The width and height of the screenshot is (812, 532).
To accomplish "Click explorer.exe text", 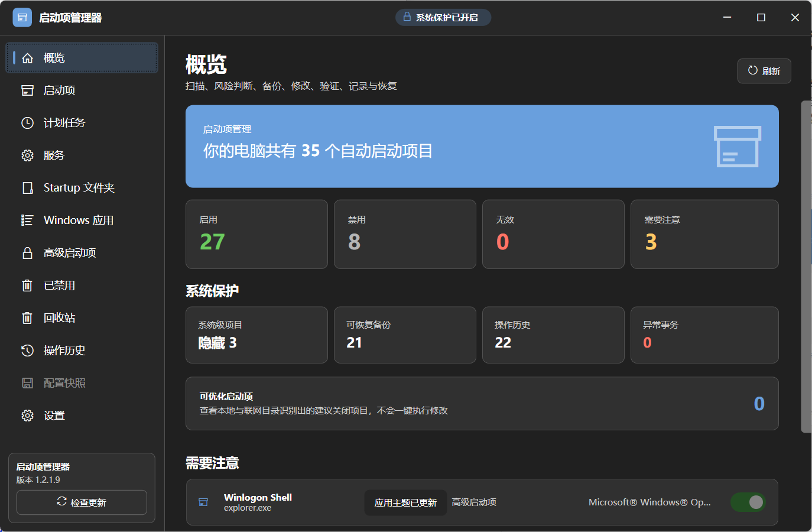I will pos(248,508).
